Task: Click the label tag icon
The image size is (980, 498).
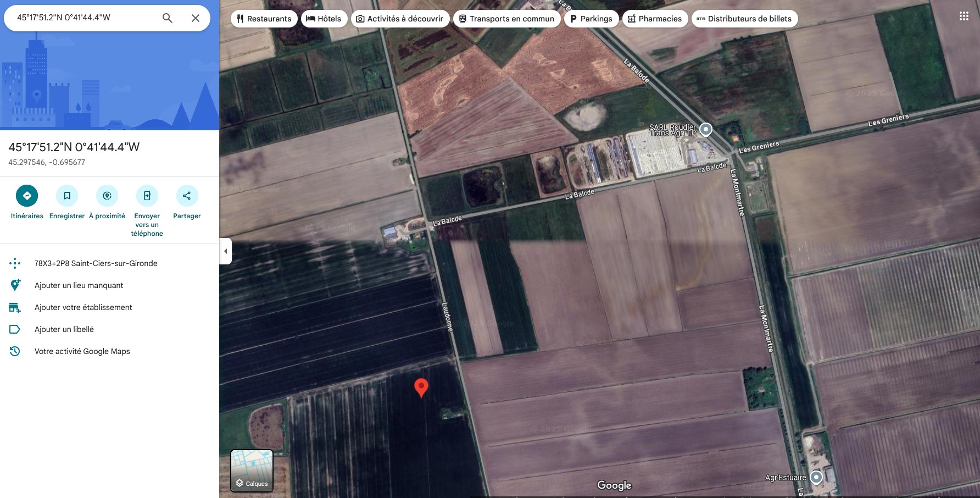Action: 15,329
